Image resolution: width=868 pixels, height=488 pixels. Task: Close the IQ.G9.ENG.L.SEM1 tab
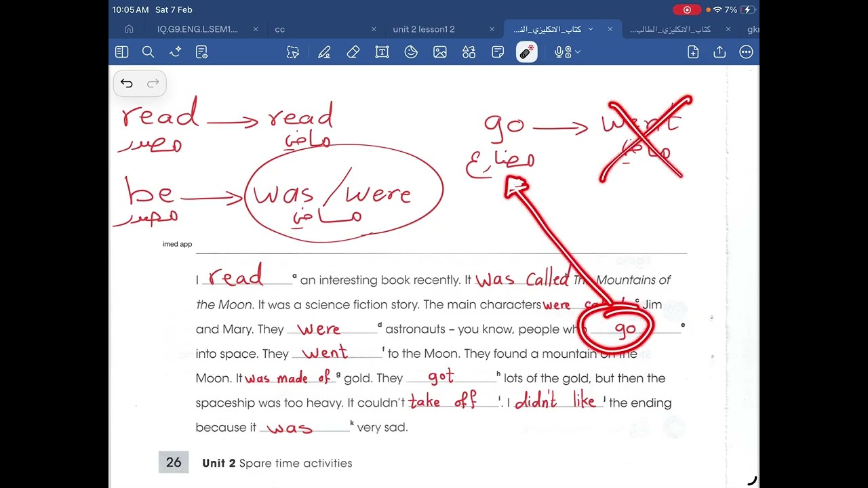256,29
